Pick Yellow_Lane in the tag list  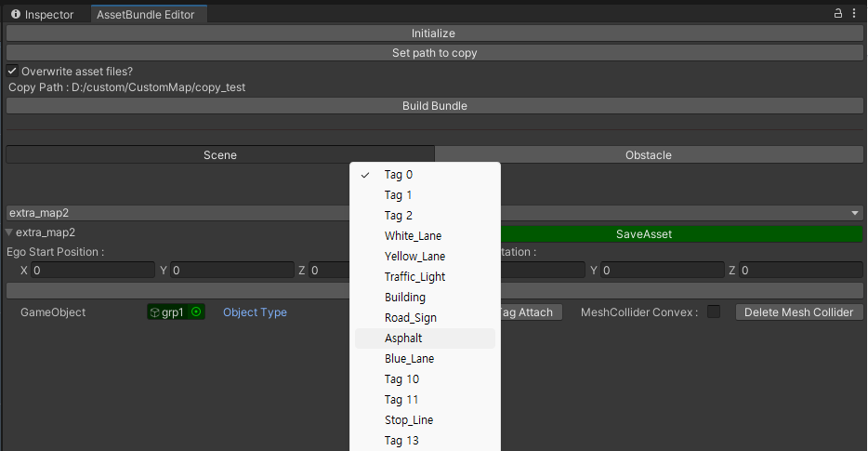click(414, 257)
